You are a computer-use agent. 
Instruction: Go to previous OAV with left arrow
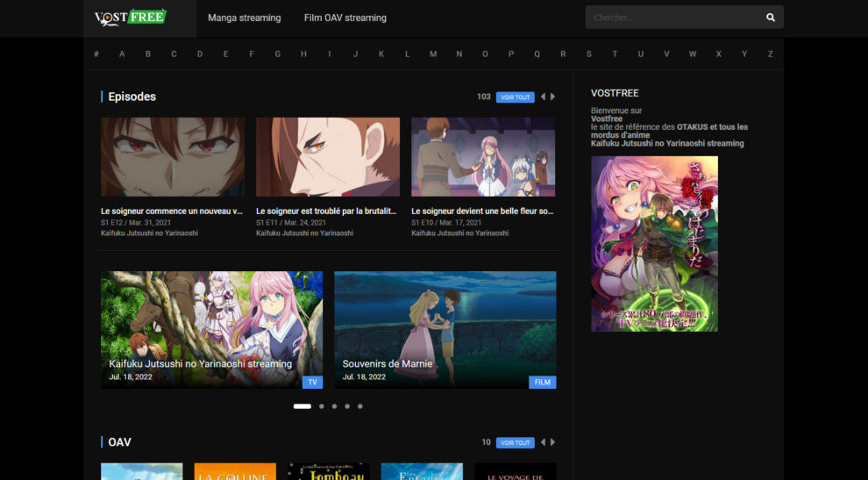[x=543, y=442]
